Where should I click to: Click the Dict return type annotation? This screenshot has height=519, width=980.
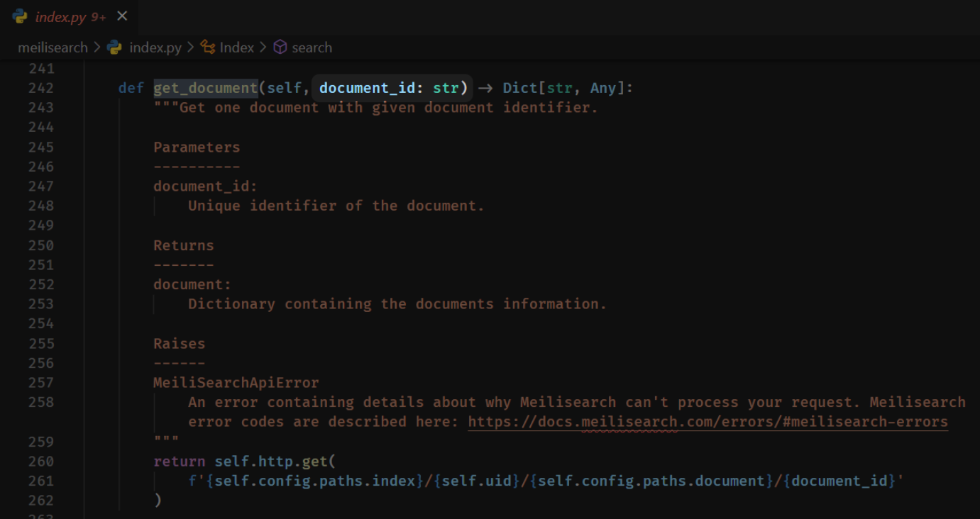[520, 88]
